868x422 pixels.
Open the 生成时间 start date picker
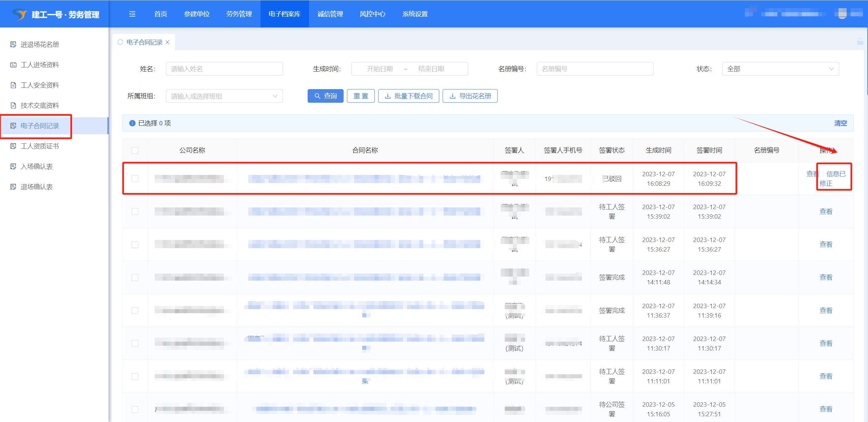point(380,69)
